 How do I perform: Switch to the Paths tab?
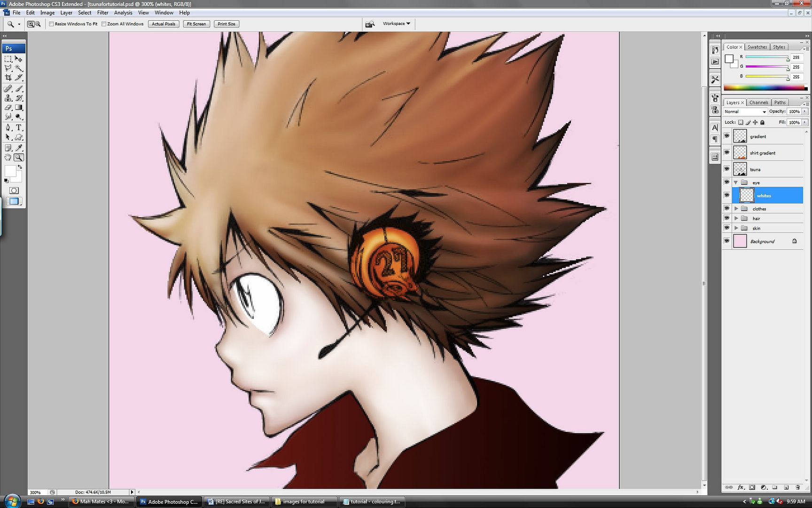pyautogui.click(x=780, y=103)
